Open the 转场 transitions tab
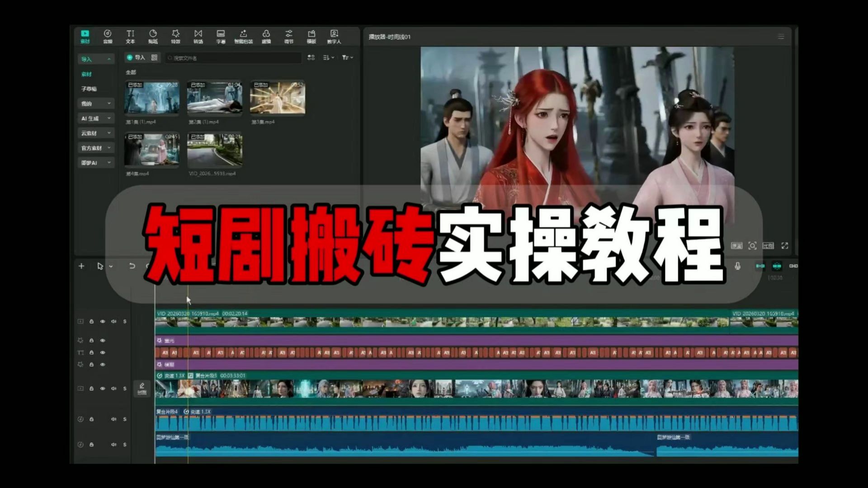Image resolution: width=868 pixels, height=488 pixels. coord(198,37)
